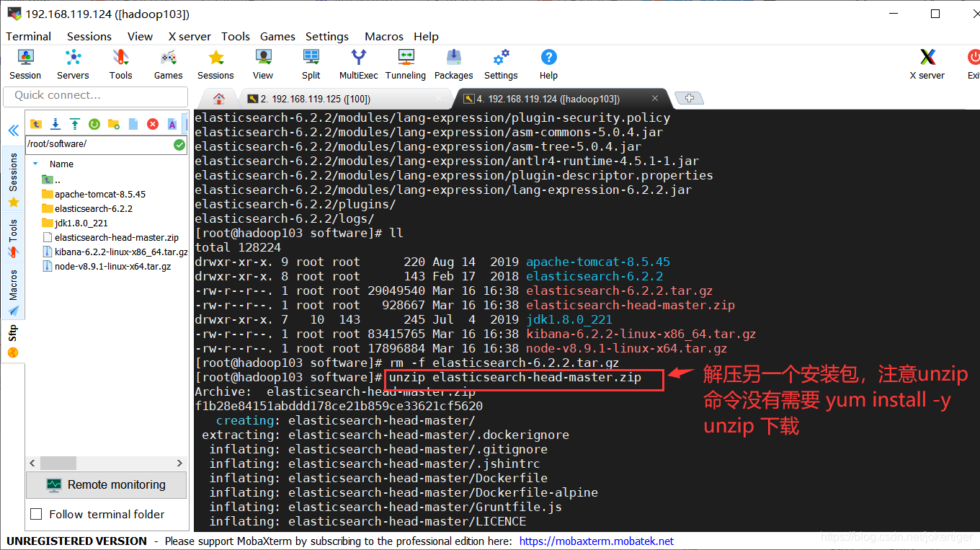Select node-v8.9.1-linux-x64.tar.gz in SFTP list
980x550 pixels.
point(107,266)
